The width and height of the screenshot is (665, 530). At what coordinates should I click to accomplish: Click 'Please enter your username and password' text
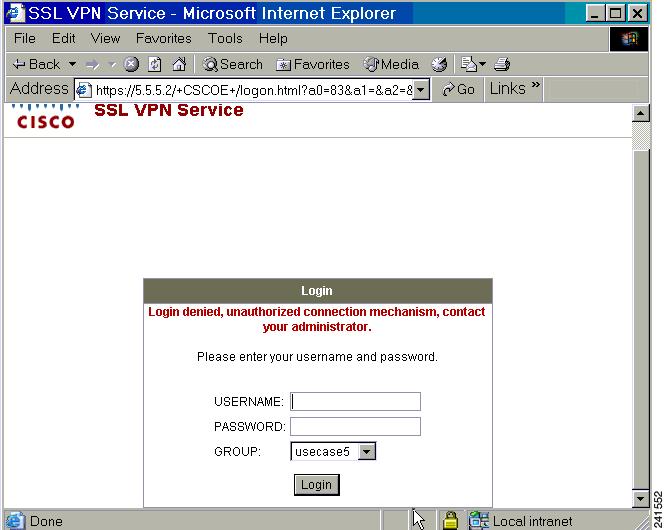[317, 357]
